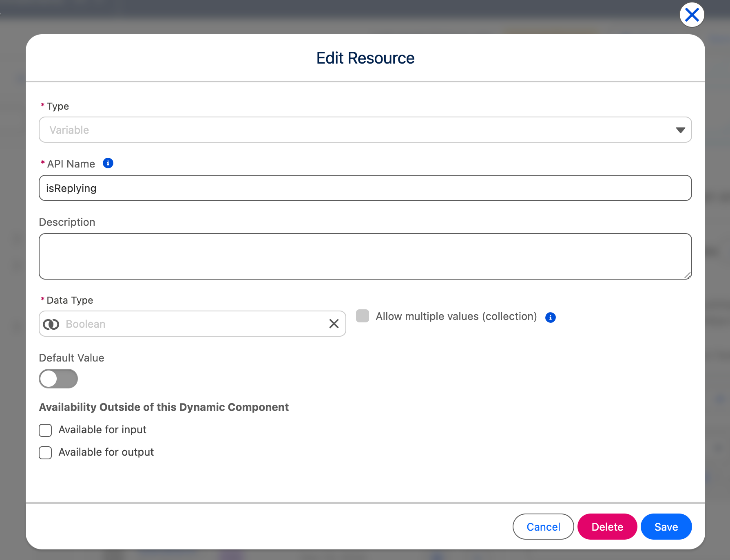This screenshot has height=560, width=730.
Task: Click the info icon beside Allow multiple values
Action: click(550, 317)
